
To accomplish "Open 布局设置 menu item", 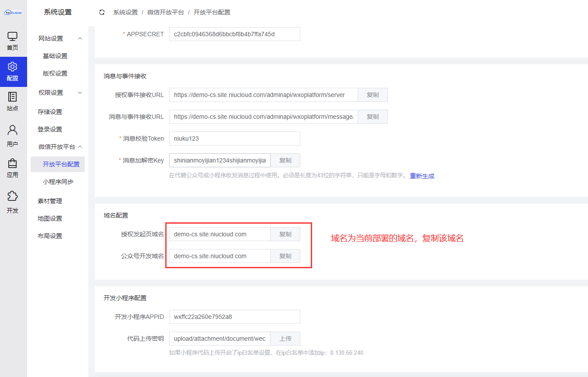I will tap(50, 236).
